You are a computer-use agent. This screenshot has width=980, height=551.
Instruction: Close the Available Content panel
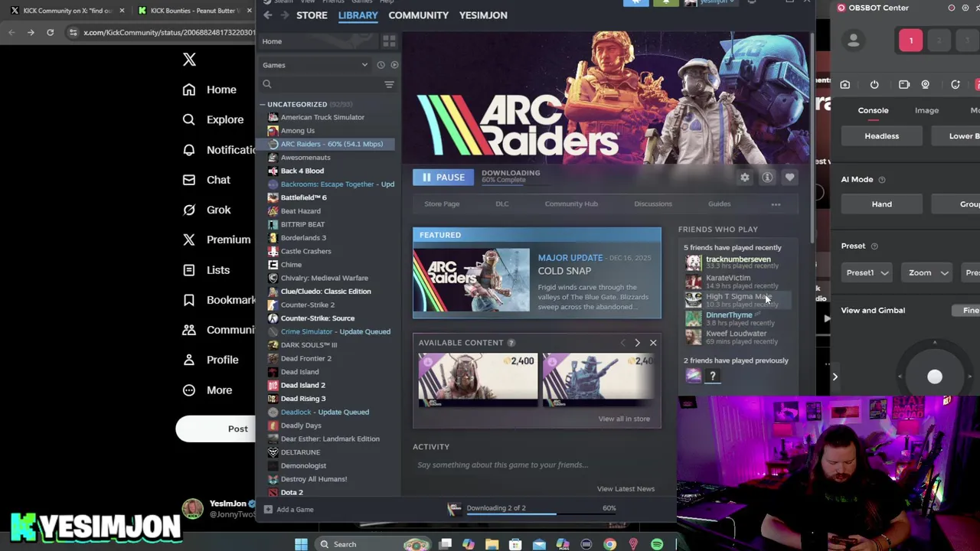[x=653, y=343]
